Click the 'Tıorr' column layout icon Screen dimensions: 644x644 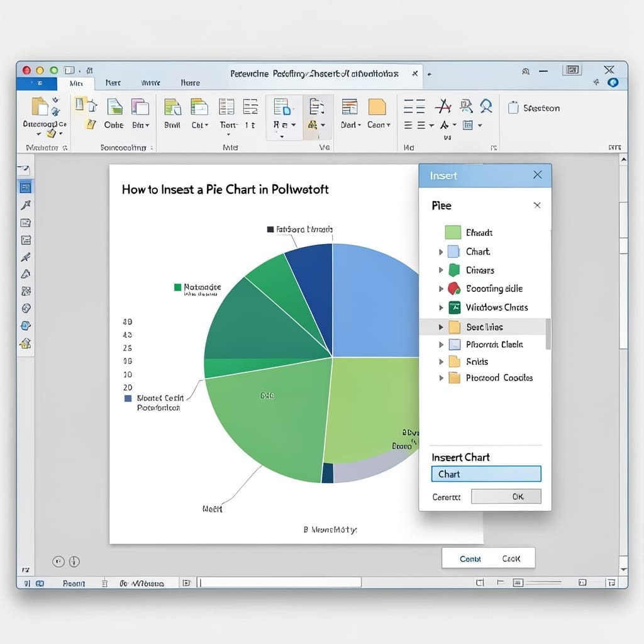pyautogui.click(x=226, y=107)
